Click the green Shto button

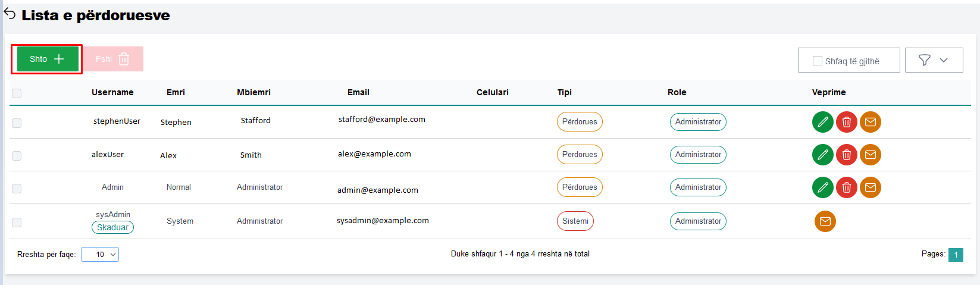point(47,59)
